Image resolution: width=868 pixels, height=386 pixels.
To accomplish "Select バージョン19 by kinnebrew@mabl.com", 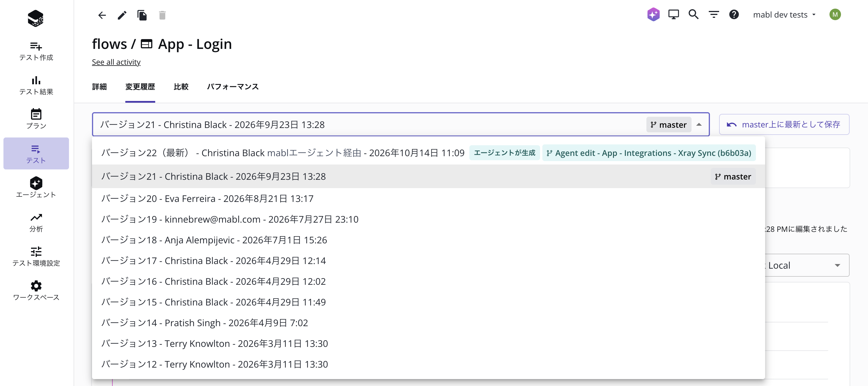I will click(428, 219).
